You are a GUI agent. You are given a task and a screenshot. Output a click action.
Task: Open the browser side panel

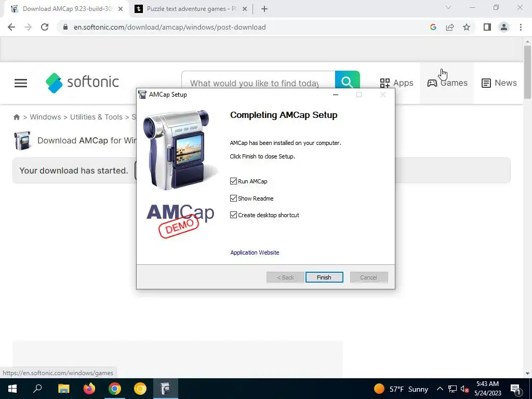pyautogui.click(x=487, y=27)
